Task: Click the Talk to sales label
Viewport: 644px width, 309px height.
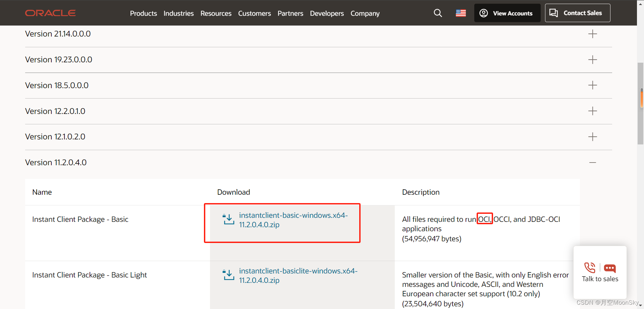Action: click(x=600, y=279)
